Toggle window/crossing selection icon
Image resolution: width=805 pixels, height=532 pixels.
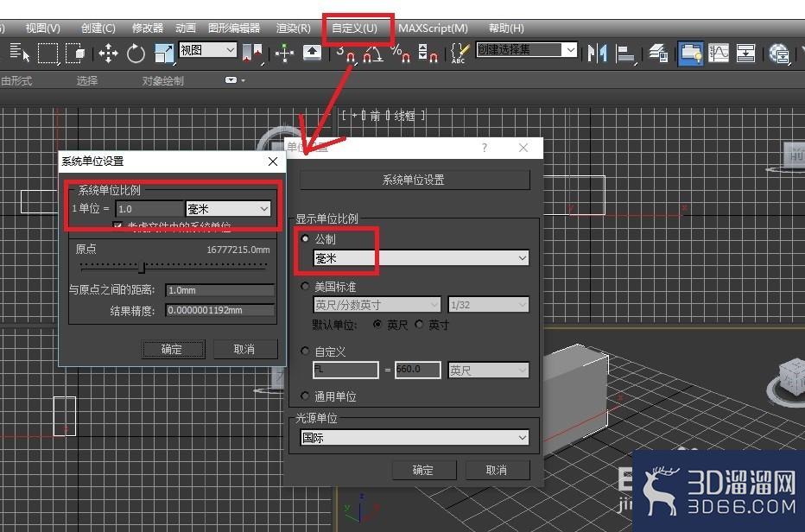click(75, 53)
